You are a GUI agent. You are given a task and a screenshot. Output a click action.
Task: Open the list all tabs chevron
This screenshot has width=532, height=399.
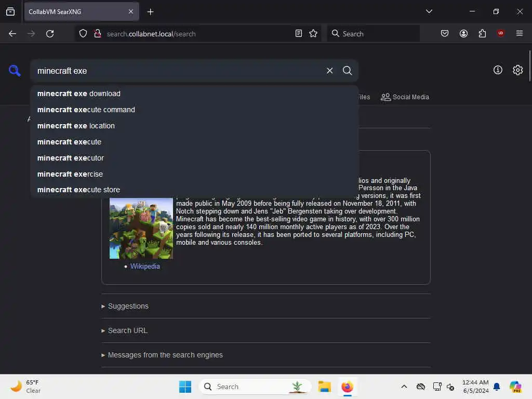click(x=429, y=11)
